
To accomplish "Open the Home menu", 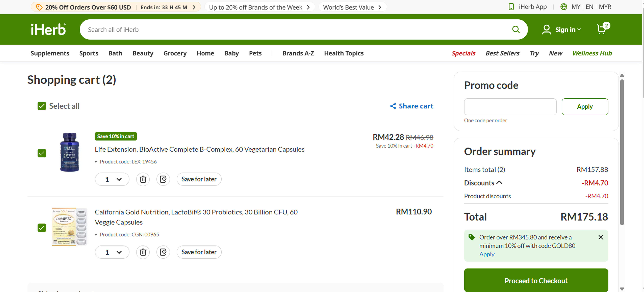I will (x=205, y=53).
